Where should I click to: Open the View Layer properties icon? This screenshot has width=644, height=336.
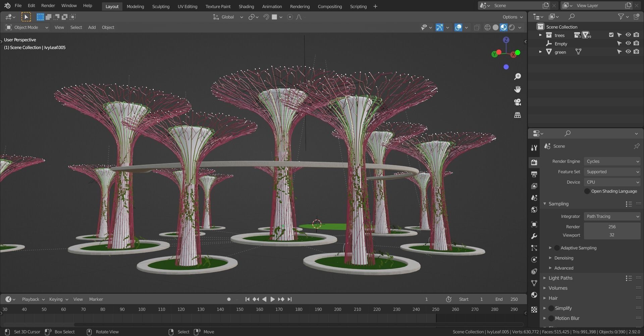coord(534,186)
